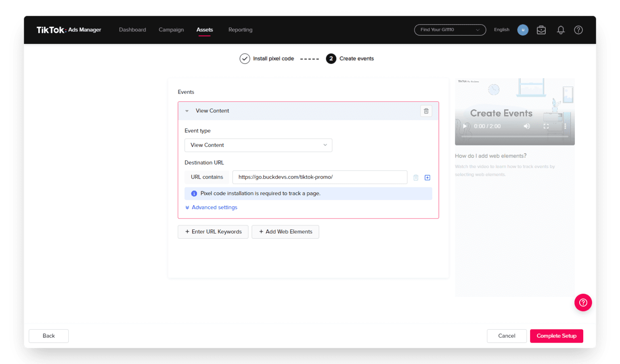Image resolution: width=620 pixels, height=364 pixels.
Task: Click the help question mark in the top bar
Action: tap(578, 29)
